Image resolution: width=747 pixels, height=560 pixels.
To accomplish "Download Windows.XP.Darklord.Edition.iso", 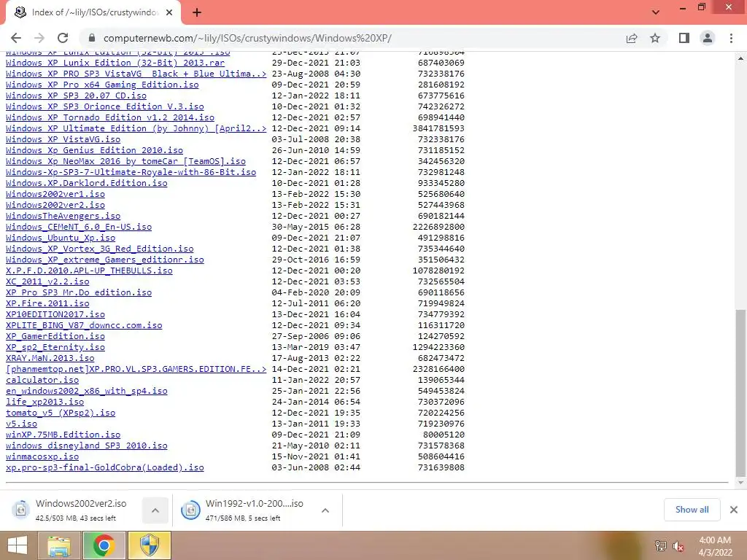I will tap(87, 183).
